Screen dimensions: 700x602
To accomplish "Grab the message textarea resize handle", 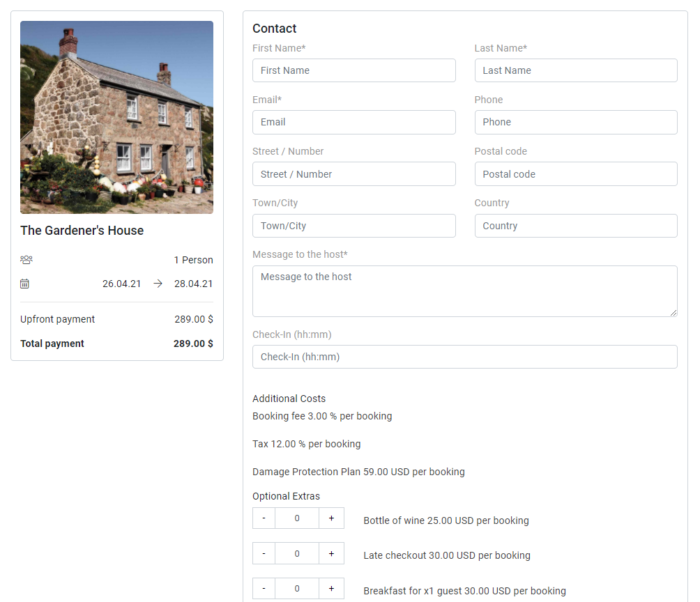I will point(674,313).
